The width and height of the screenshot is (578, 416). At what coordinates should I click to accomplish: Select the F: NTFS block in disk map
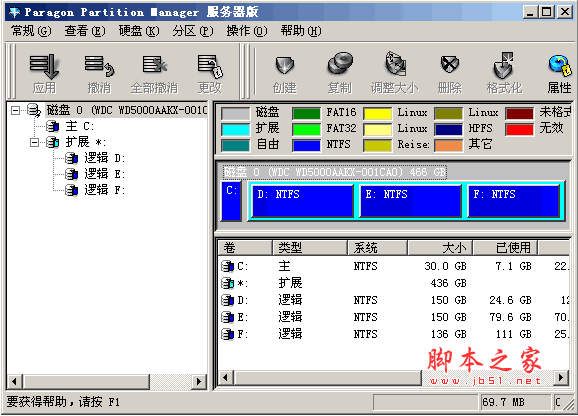pyautogui.click(x=513, y=201)
